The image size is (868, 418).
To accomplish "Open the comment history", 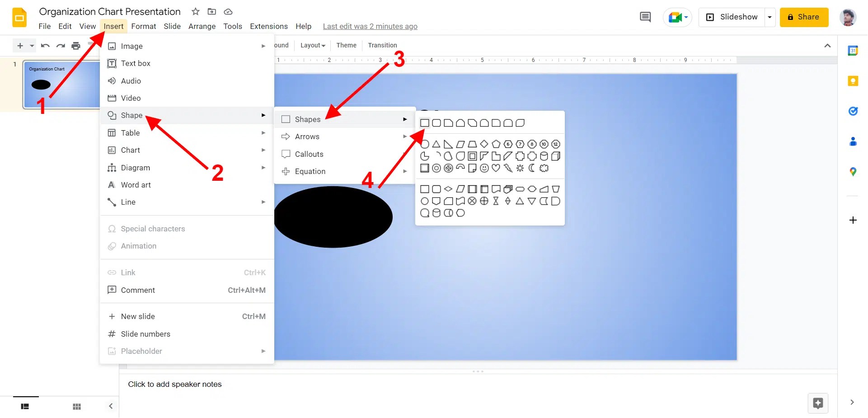I will pyautogui.click(x=645, y=17).
